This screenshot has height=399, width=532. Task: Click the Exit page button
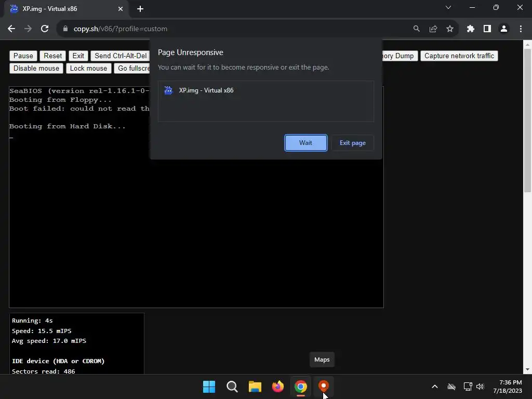(x=353, y=143)
